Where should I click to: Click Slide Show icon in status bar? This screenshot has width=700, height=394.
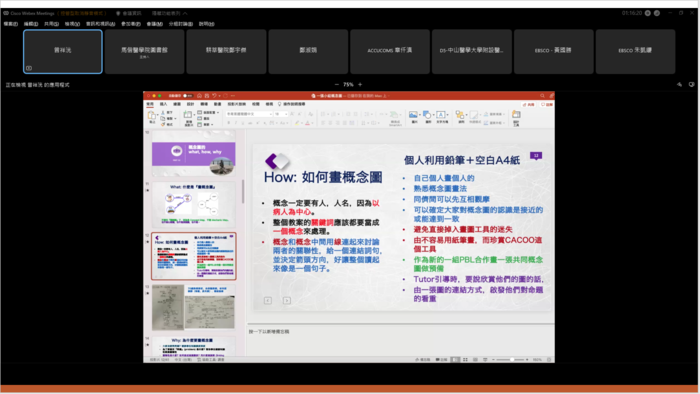[x=485, y=360]
